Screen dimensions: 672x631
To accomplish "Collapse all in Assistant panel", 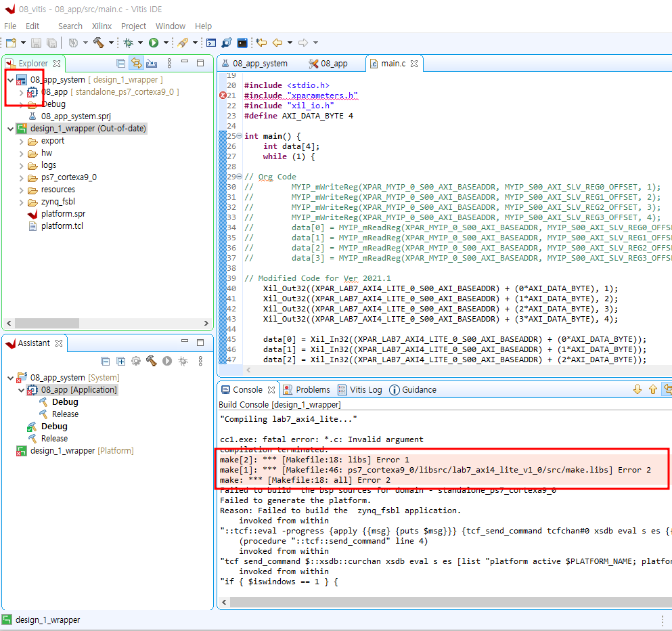I will 106,362.
